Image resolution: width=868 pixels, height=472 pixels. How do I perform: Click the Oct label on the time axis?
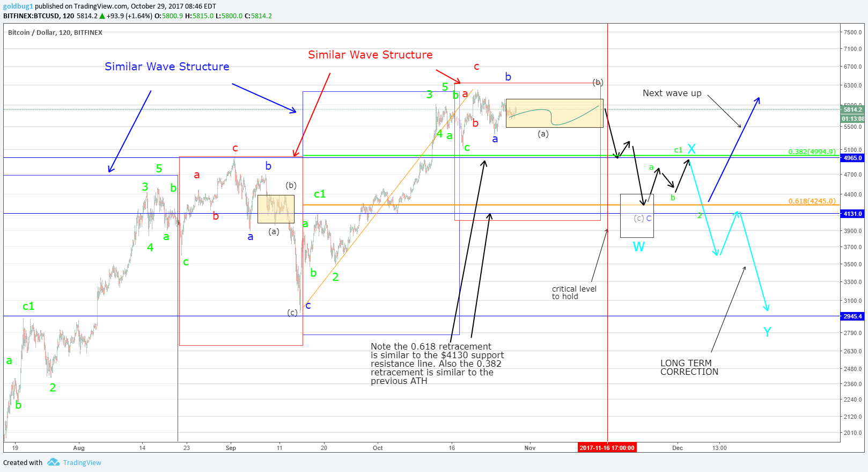coord(378,448)
